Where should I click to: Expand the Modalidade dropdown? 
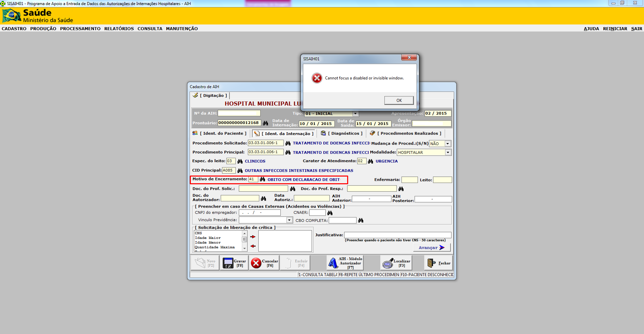(448, 152)
